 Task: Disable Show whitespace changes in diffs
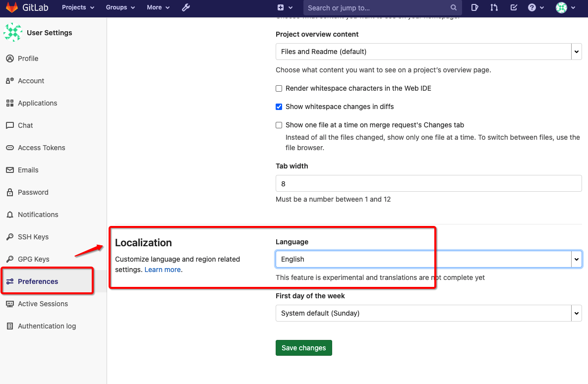[279, 107]
